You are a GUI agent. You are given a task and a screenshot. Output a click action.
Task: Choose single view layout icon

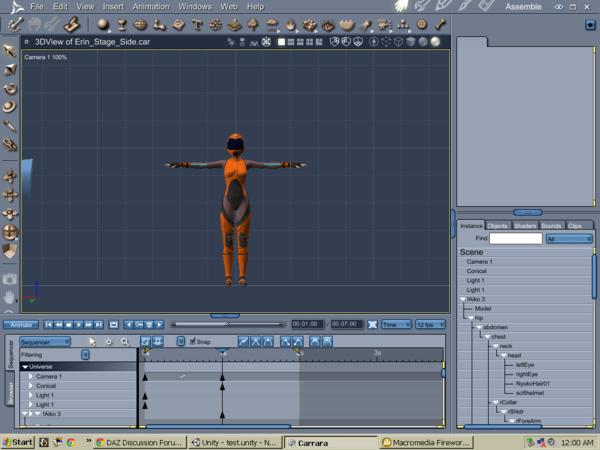[281, 42]
